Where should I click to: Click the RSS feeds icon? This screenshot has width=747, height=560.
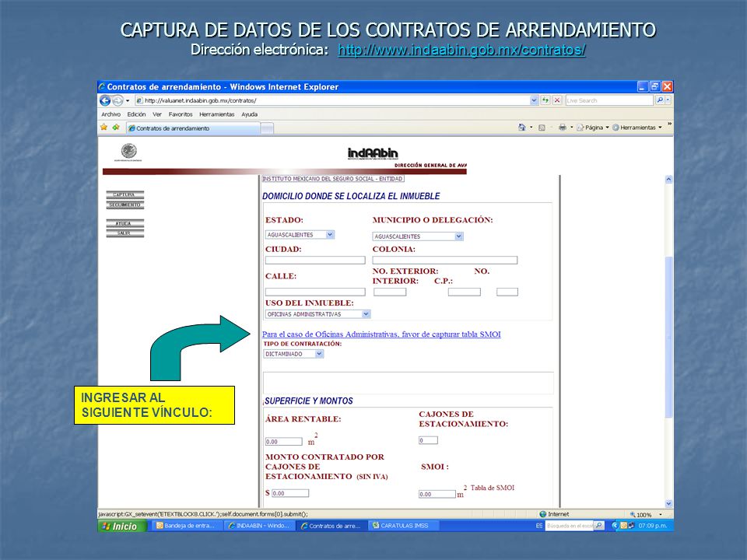point(542,127)
